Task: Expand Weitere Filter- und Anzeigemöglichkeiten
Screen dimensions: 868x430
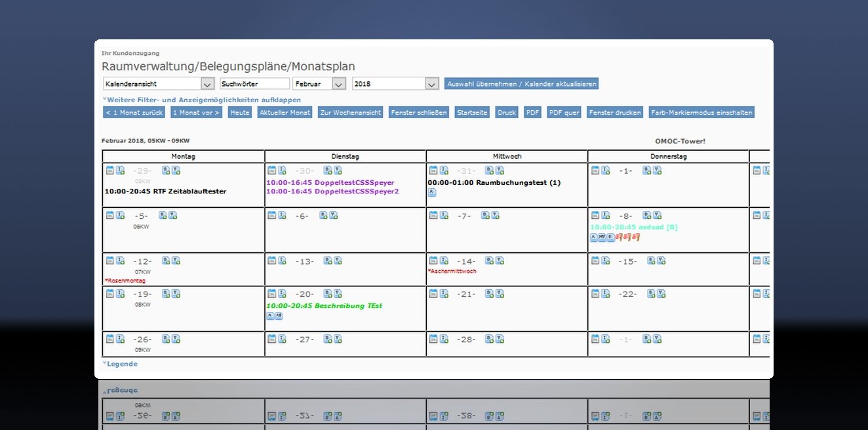Action: [x=202, y=100]
